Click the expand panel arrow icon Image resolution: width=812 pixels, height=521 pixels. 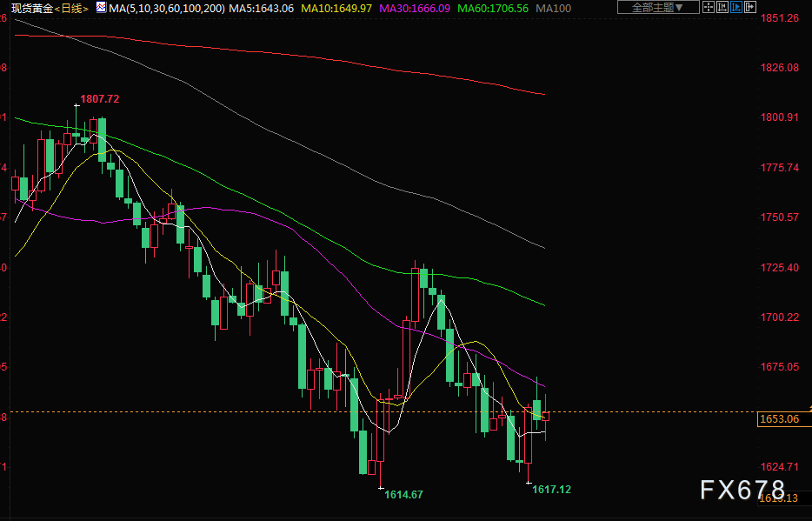[750, 7]
